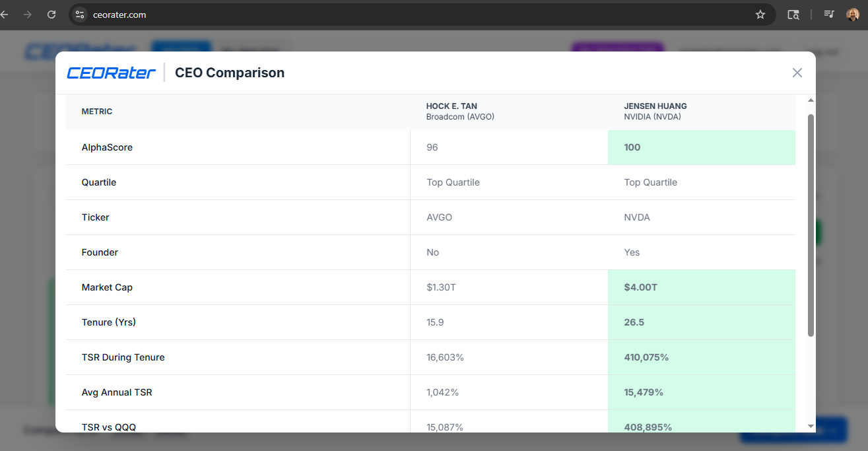
Task: Click the $4.00T market cap value
Action: click(641, 287)
